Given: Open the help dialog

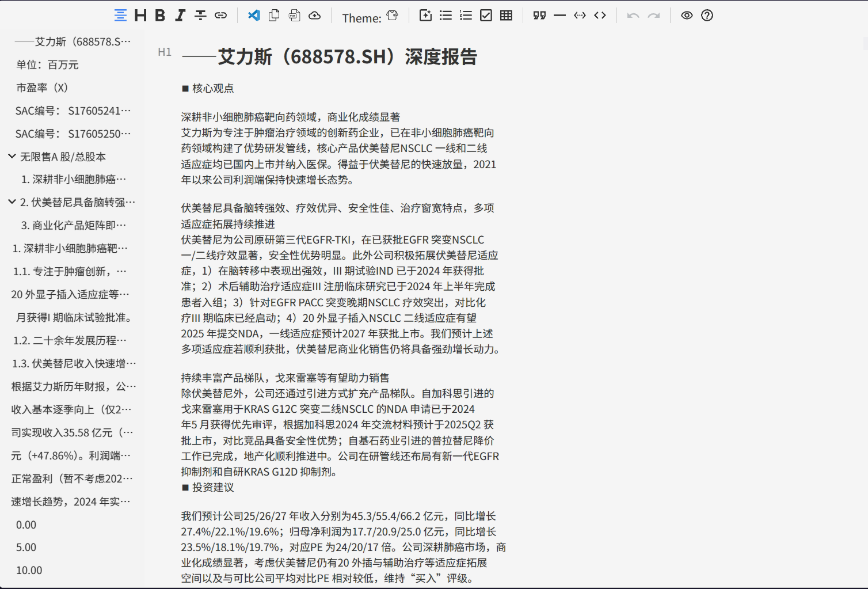Looking at the screenshot, I should [707, 16].
